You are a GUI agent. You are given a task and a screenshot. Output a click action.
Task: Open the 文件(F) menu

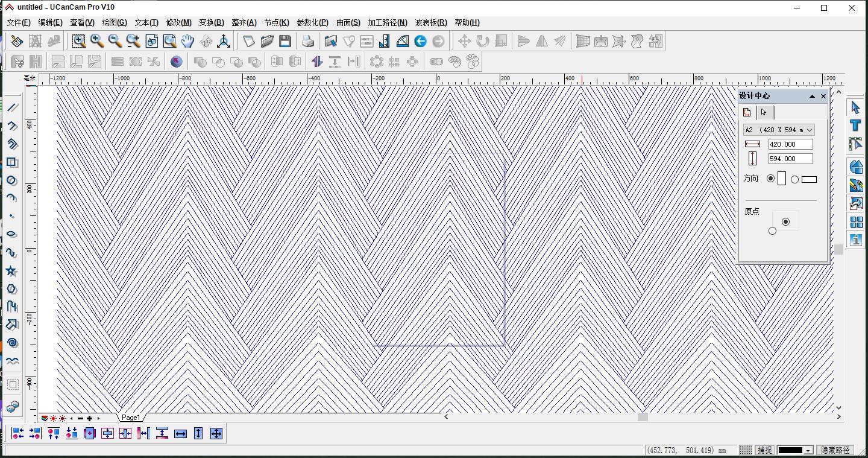19,22
